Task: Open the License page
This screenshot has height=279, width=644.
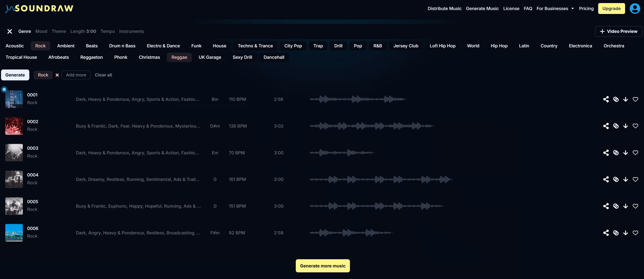Action: (511, 9)
